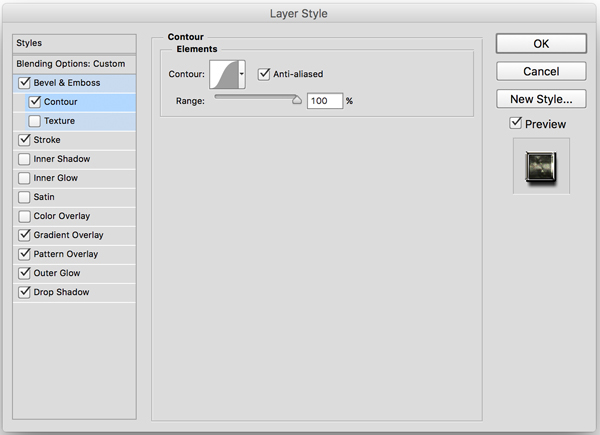The width and height of the screenshot is (600, 435).
Task: Toggle the Satin effect checkbox
Action: click(24, 197)
